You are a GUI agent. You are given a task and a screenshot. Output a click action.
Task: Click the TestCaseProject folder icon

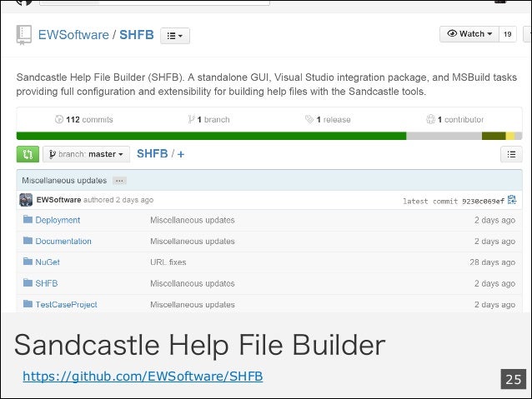pos(28,304)
